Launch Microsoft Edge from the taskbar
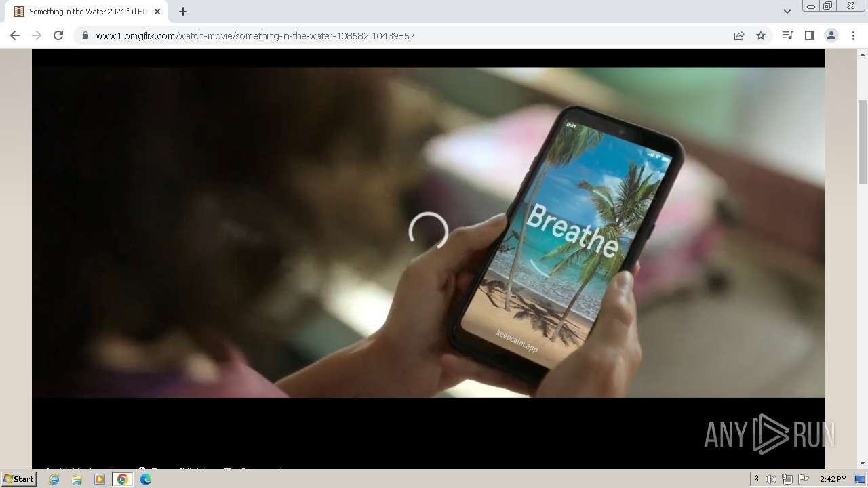Image resolution: width=868 pixels, height=488 pixels. (x=146, y=479)
